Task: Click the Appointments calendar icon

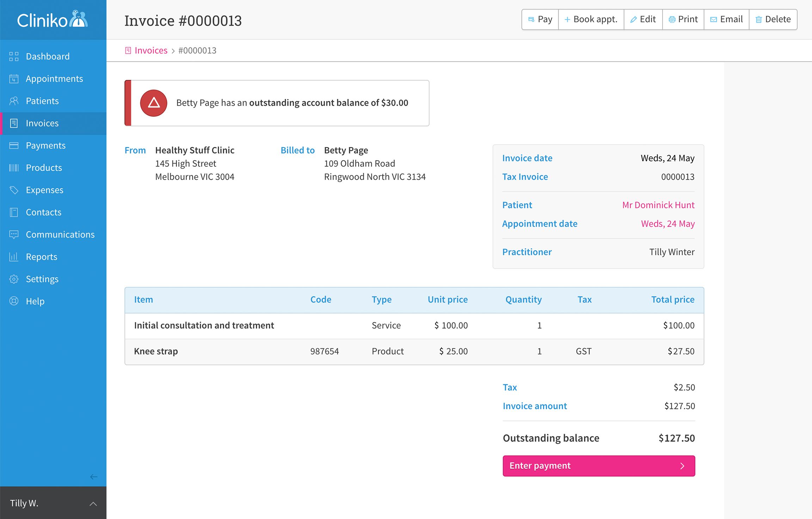Action: pos(14,79)
